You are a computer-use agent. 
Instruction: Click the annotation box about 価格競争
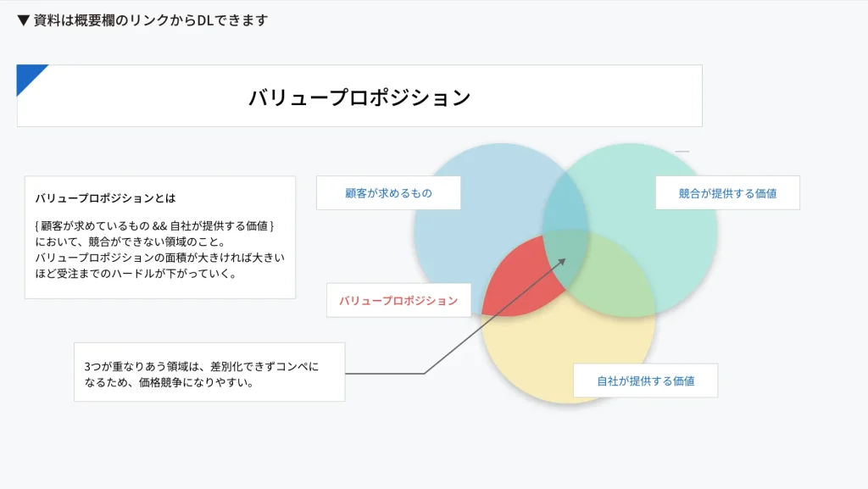[x=209, y=373]
